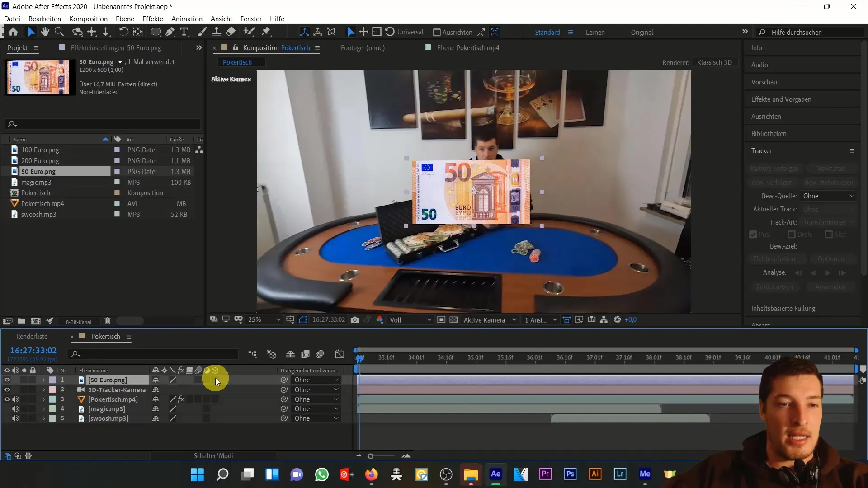The height and width of the screenshot is (488, 868).
Task: Select the Selection arrow tool
Action: tap(31, 32)
